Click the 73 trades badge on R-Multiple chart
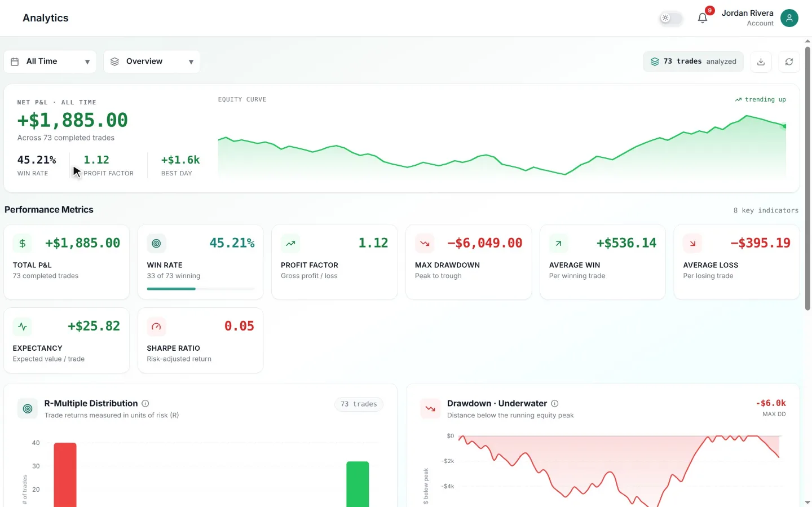Screen dimensions: 812x507 [x=359, y=404]
